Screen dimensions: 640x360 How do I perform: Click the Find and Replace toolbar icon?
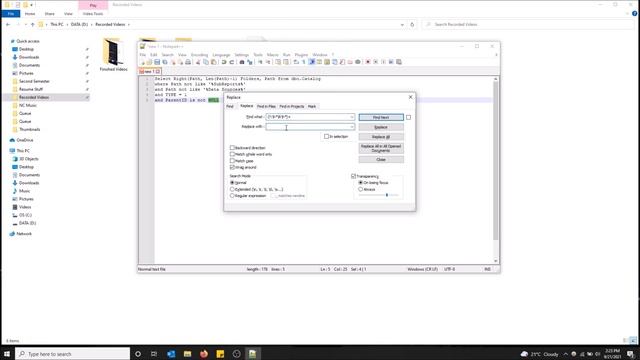(x=250, y=62)
